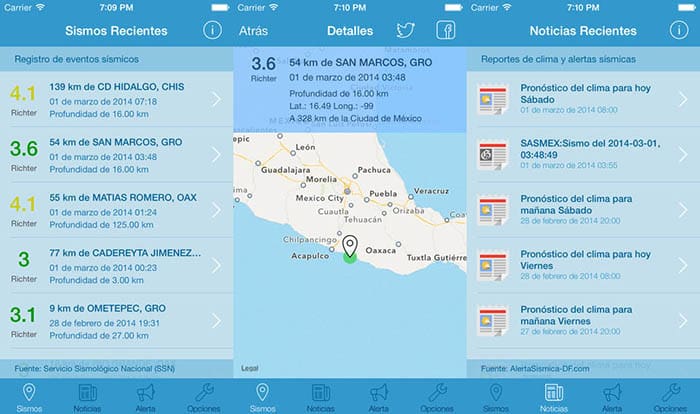This screenshot has width=700, height=414.
Task: Share earthquake details via Facebook icon
Action: [x=446, y=30]
